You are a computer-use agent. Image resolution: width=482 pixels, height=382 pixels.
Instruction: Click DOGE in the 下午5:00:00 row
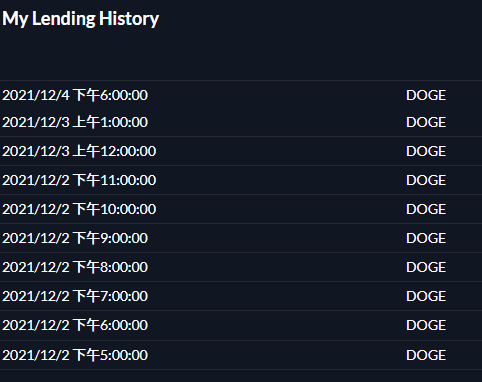tap(426, 355)
